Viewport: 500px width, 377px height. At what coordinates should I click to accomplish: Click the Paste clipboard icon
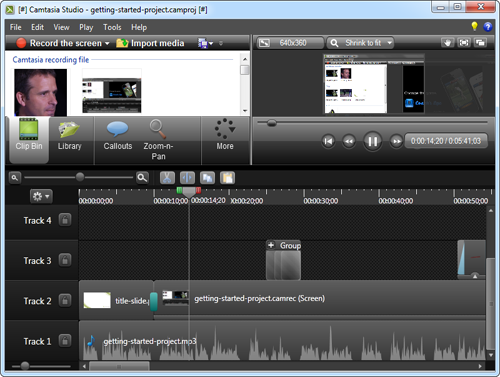point(227,178)
